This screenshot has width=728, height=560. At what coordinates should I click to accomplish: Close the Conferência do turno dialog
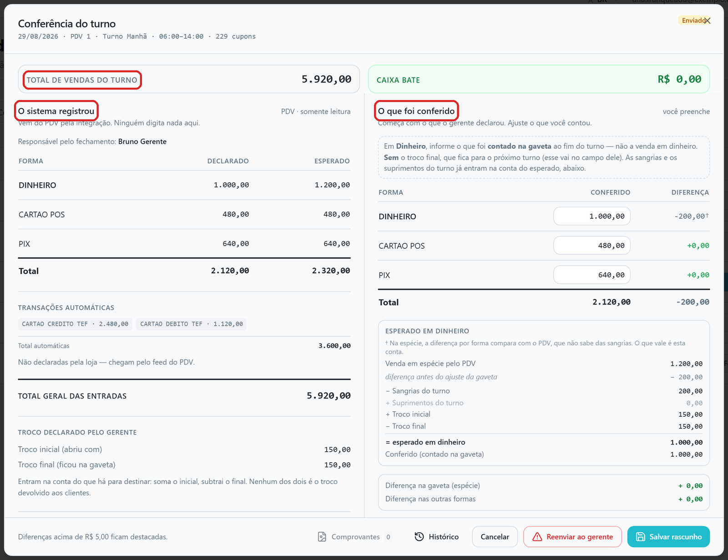point(707,21)
